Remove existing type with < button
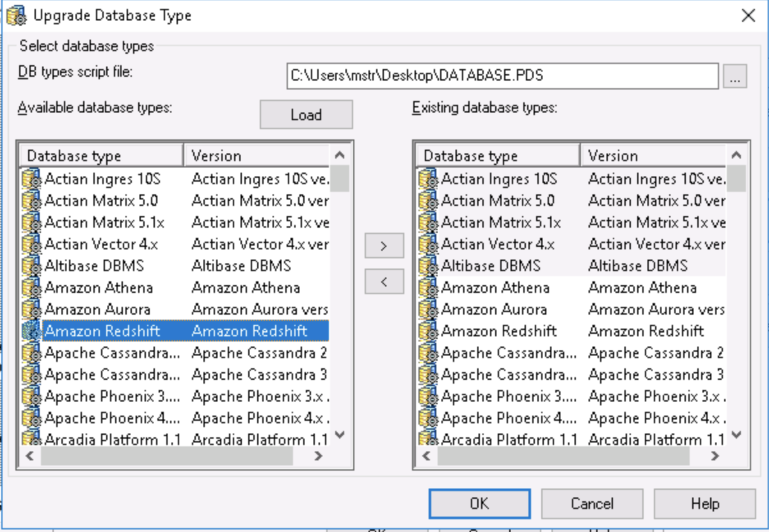Image resolution: width=769 pixels, height=532 pixels. pos(384,281)
